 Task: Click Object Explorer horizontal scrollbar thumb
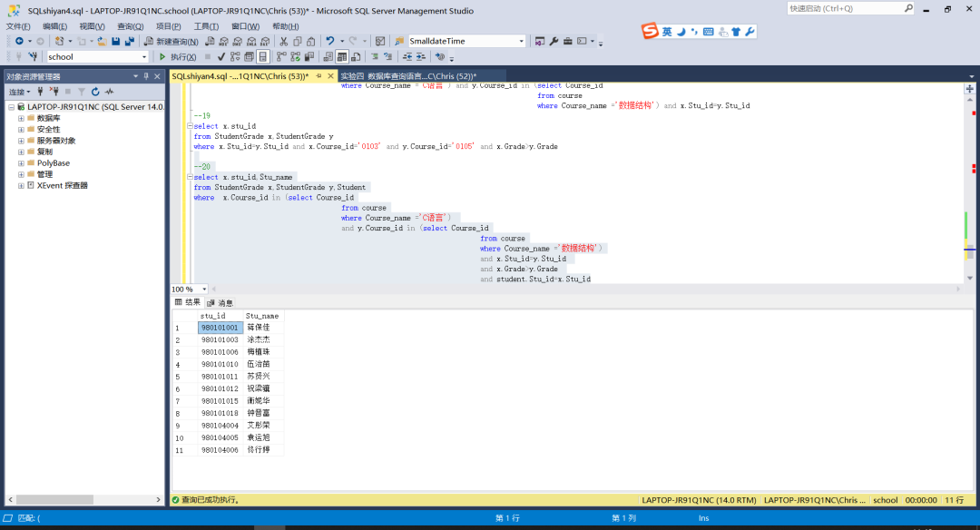point(54,499)
